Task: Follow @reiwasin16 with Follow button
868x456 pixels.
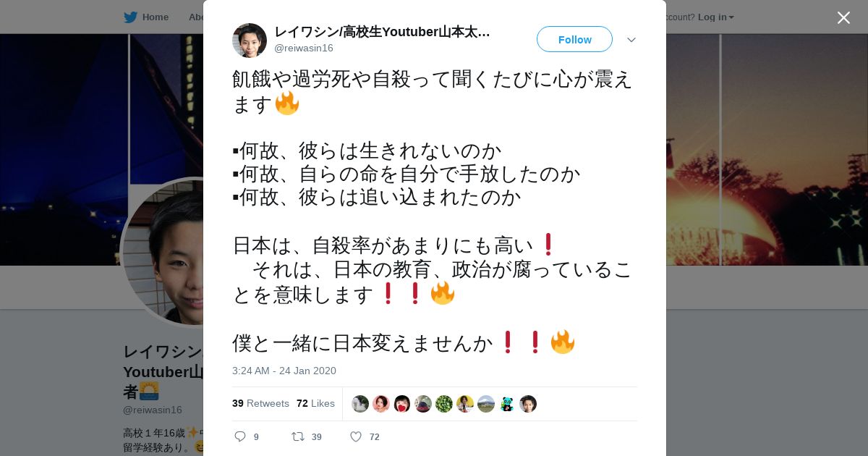Action: (574, 39)
